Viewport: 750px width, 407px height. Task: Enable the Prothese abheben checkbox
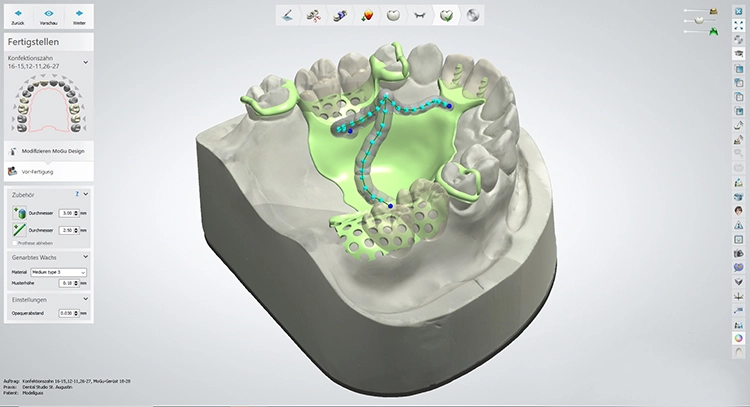[x=12, y=242]
